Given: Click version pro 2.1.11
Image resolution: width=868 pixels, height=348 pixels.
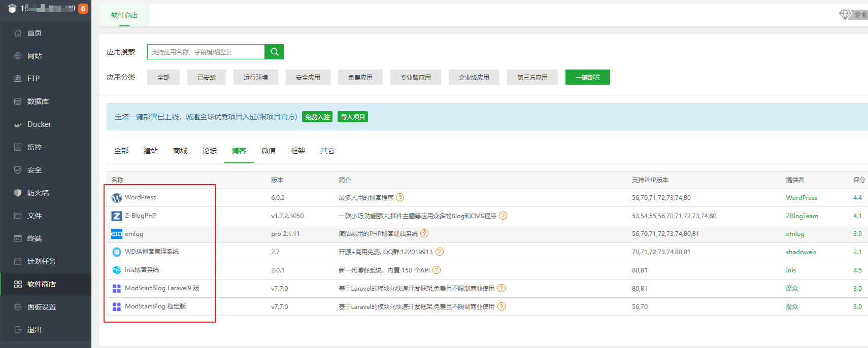Looking at the screenshot, I should click(285, 234).
